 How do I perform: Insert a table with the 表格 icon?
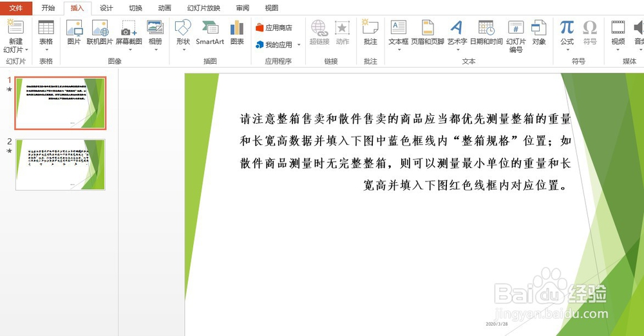46,28
